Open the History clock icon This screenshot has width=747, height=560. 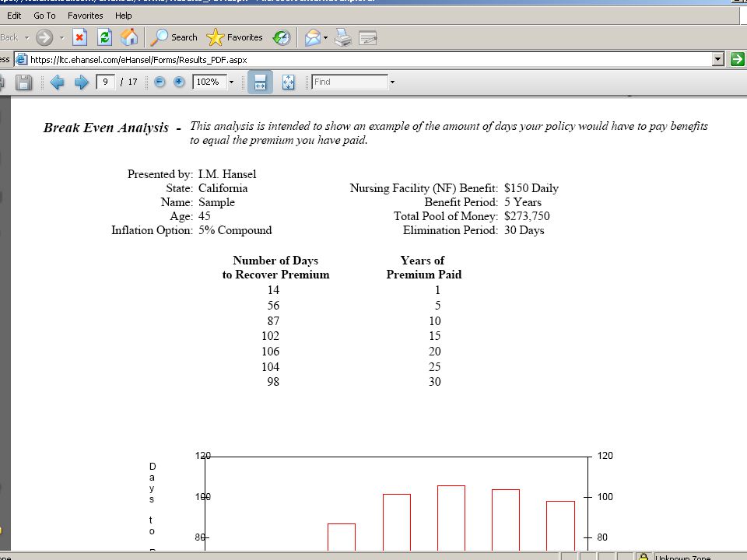pyautogui.click(x=282, y=37)
